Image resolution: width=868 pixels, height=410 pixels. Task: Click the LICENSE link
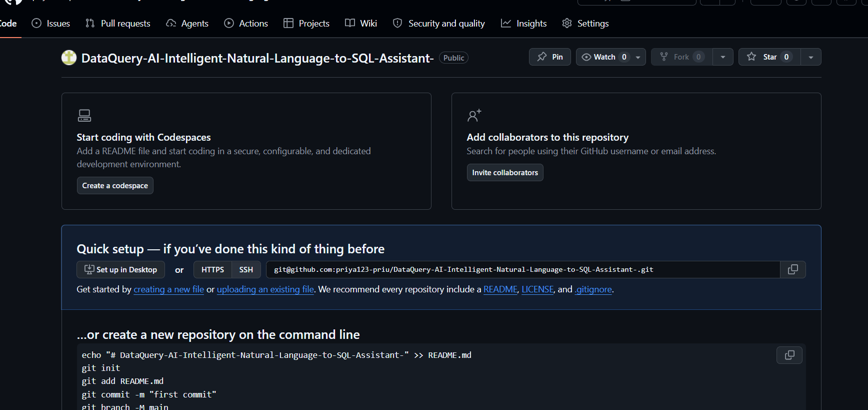tap(537, 289)
